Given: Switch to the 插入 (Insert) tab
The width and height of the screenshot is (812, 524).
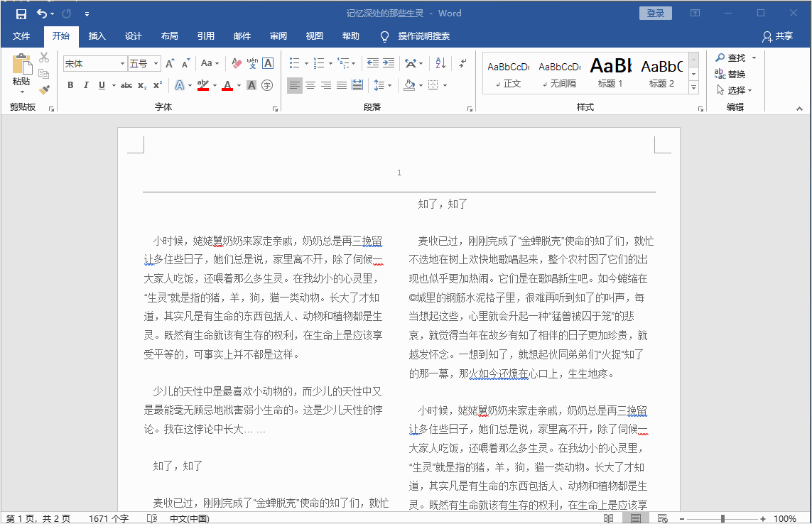Looking at the screenshot, I should [x=97, y=36].
